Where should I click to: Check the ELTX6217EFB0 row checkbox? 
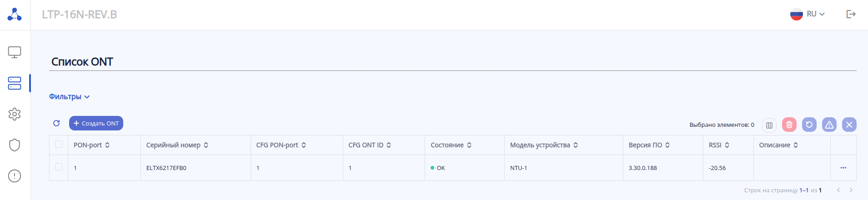(59, 167)
